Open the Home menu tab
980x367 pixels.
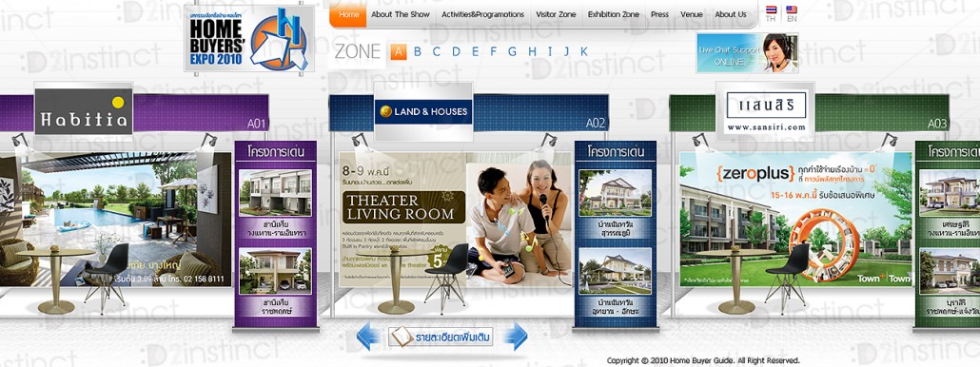coord(349,14)
